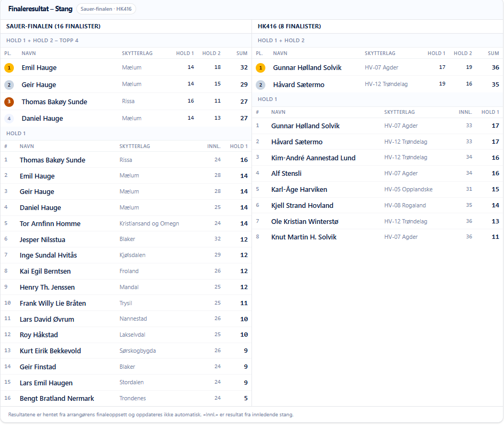Click 'HV-08 Rogaland' club name
Viewport: 504px width, 427px height.
pos(405,205)
